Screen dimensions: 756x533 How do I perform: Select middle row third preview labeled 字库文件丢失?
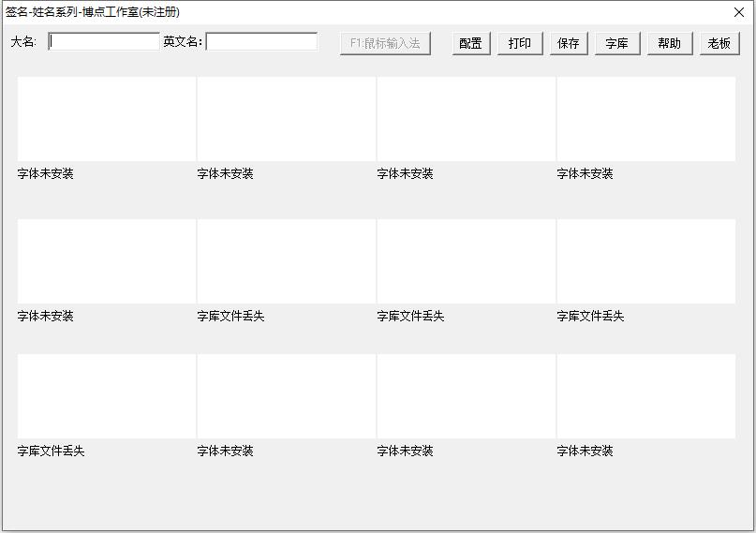(x=467, y=261)
